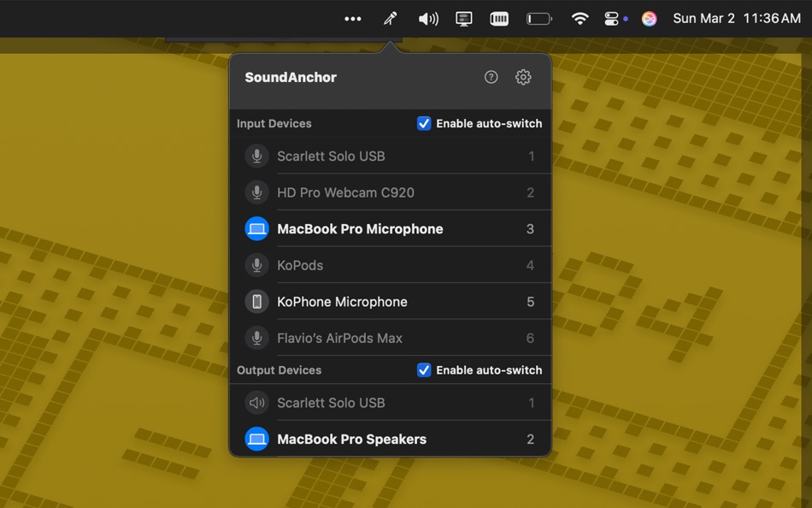This screenshot has width=812, height=508.
Task: Open SoundAnchor settings gear
Action: tap(523, 77)
